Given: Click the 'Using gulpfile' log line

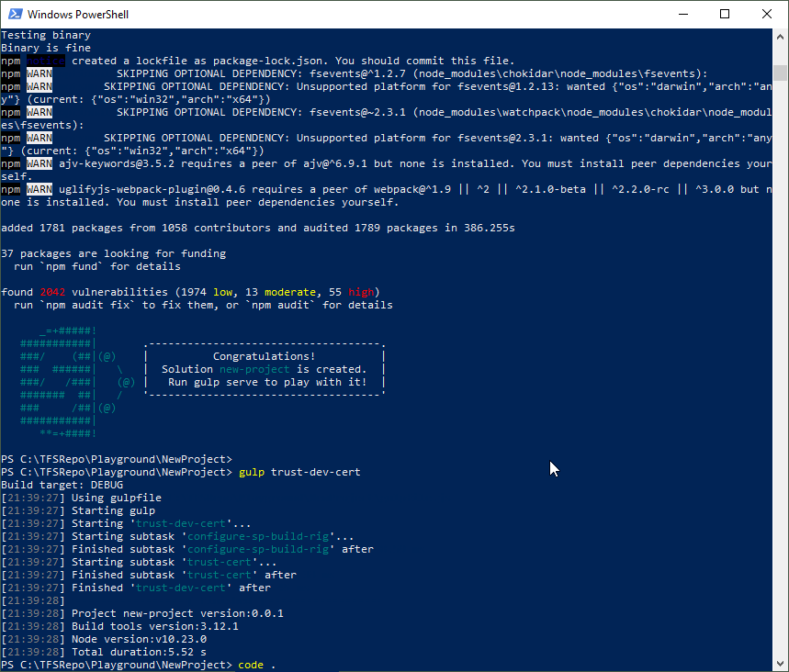Looking at the screenshot, I should (x=81, y=498).
